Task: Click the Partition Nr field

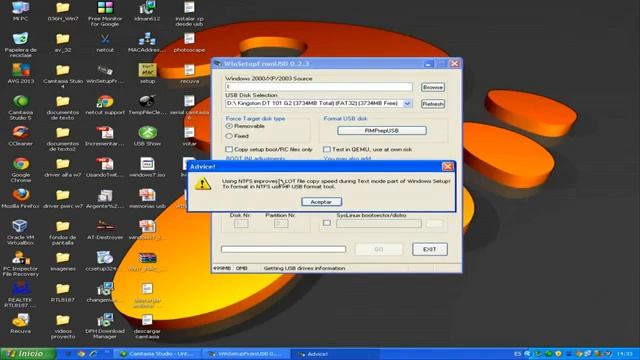Action: pos(281,223)
